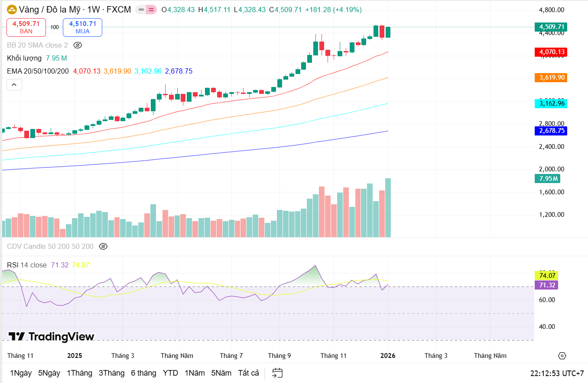Switch to the YTD time range
588x383 pixels.
(170, 373)
